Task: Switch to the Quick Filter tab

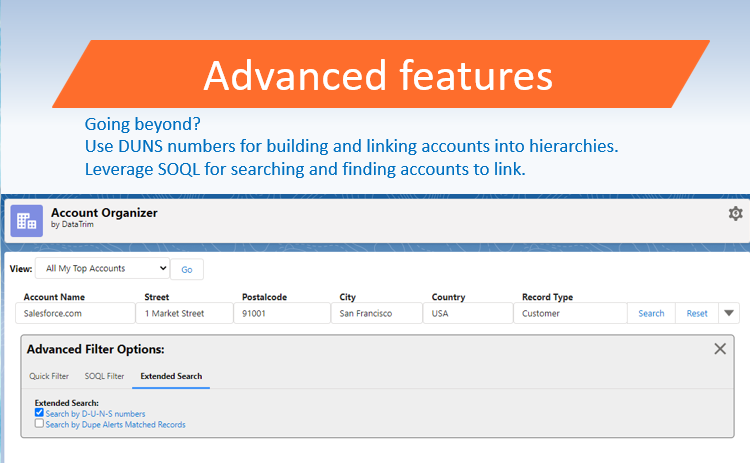Action: (49, 377)
